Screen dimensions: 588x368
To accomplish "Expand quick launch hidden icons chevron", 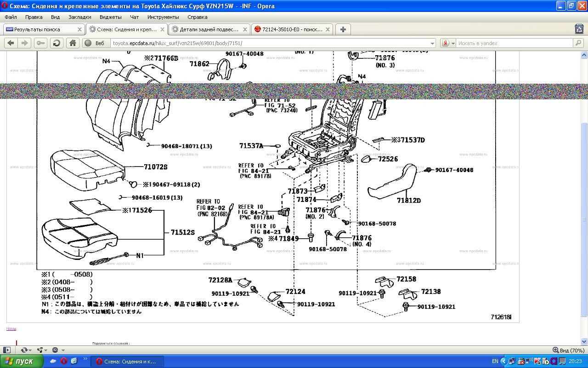I will 85,359.
